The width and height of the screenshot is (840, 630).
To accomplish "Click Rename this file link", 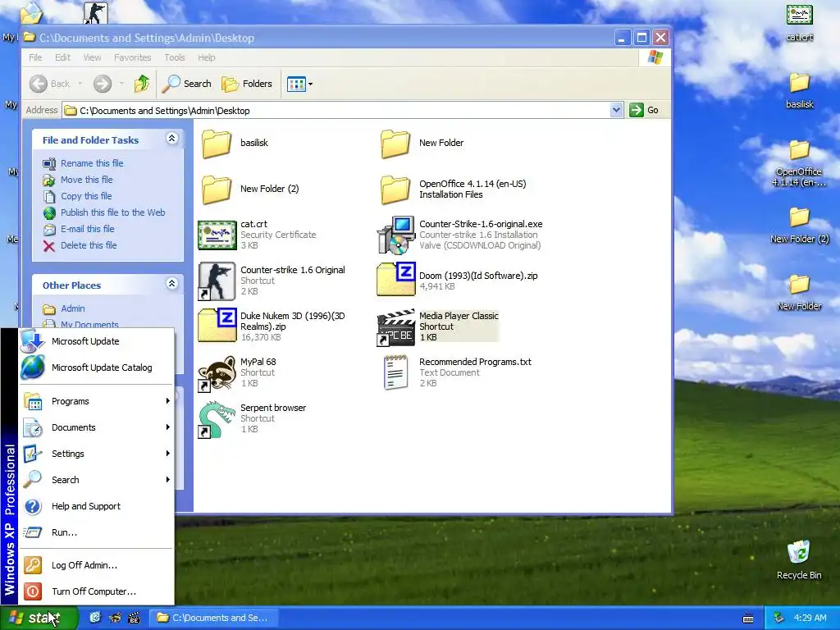I will (92, 163).
